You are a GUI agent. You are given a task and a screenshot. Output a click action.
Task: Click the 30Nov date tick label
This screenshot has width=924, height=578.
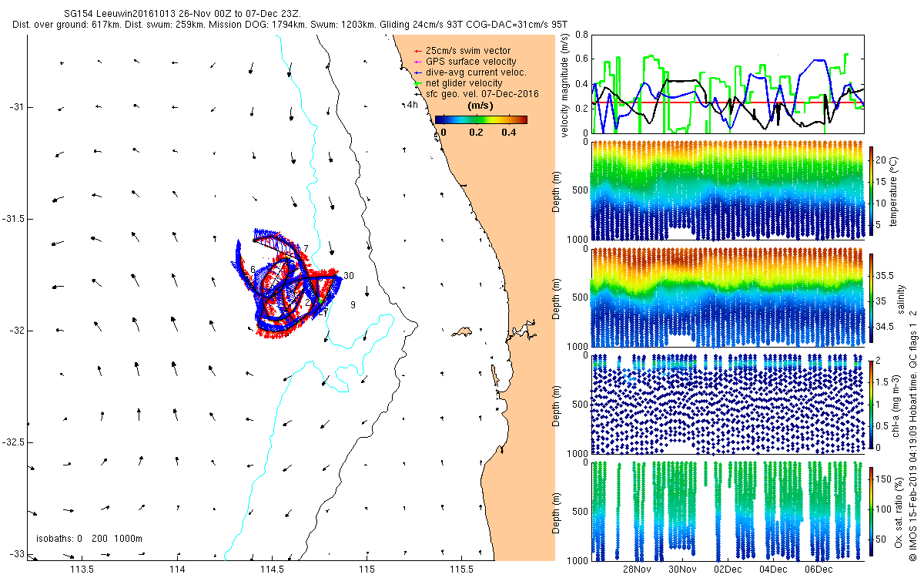tap(681, 570)
